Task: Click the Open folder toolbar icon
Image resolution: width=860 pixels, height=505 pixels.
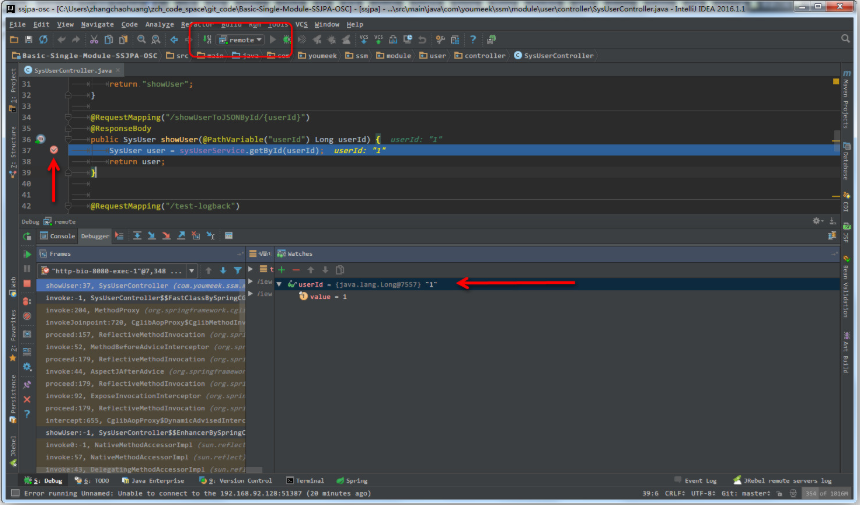Action: 14,39
